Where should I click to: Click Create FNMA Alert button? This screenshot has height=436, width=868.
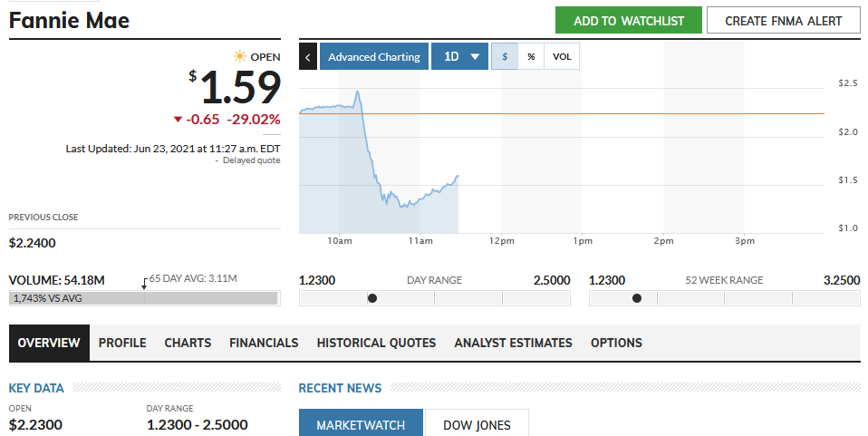pyautogui.click(x=784, y=21)
